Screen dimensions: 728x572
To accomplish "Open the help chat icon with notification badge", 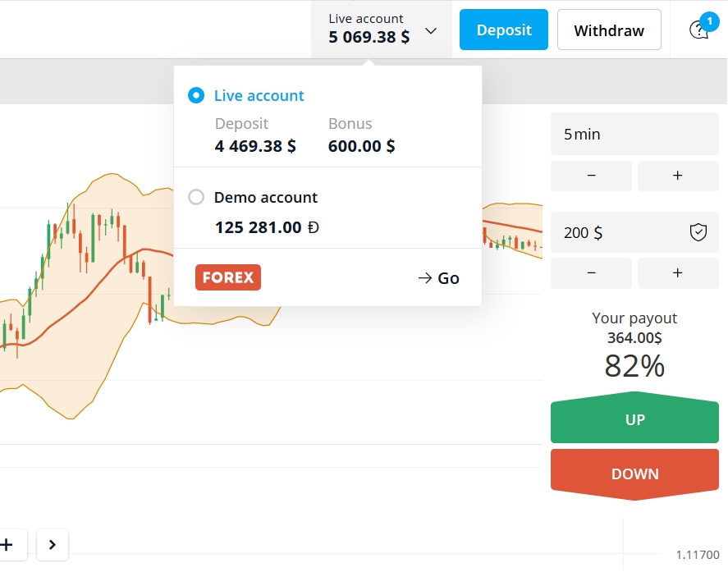I will [698, 30].
